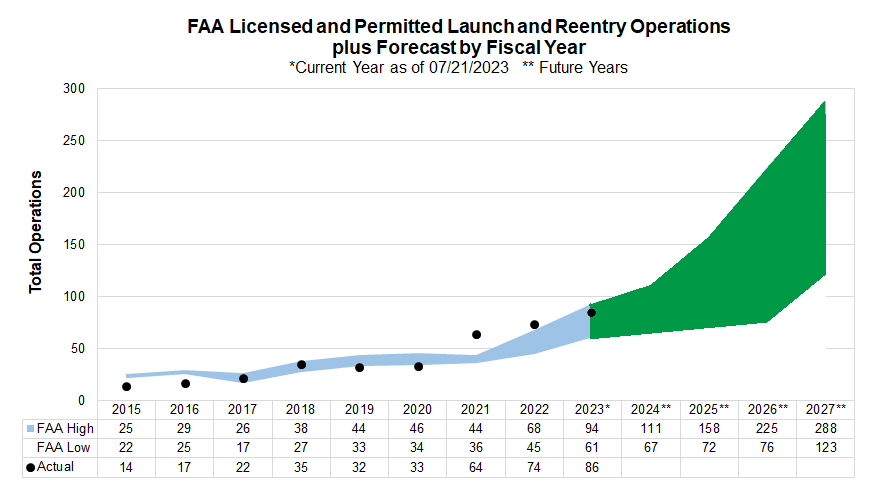
Task: Select the Actual data point for 2022
Action: pos(535,325)
